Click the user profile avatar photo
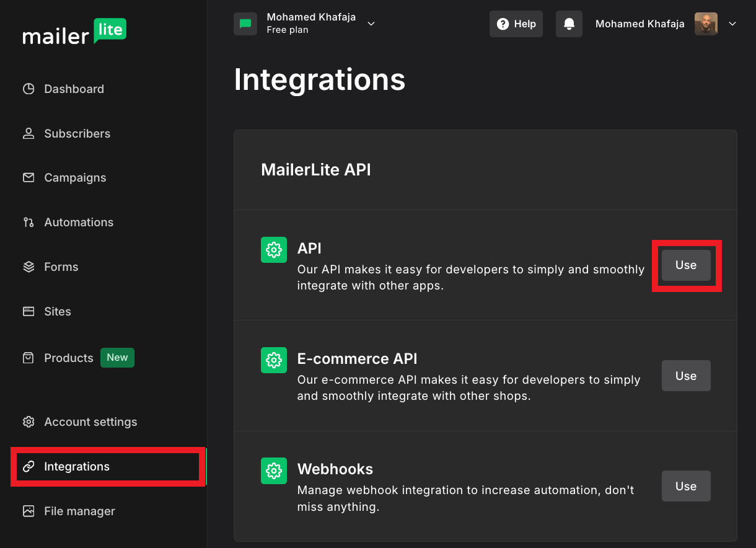Image resolution: width=756 pixels, height=548 pixels. point(706,24)
